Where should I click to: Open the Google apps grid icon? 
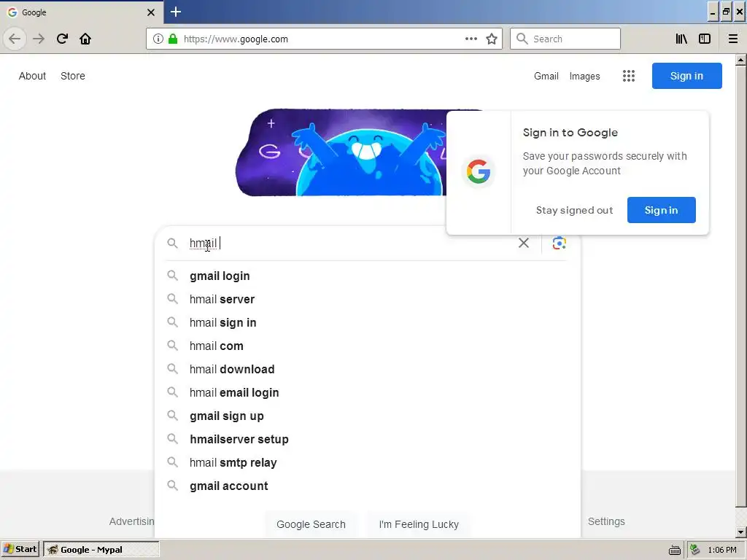pos(629,76)
